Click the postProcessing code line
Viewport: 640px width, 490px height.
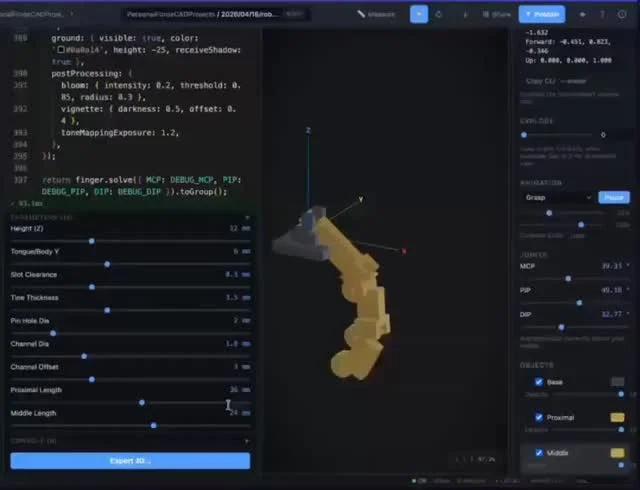[x=92, y=74]
